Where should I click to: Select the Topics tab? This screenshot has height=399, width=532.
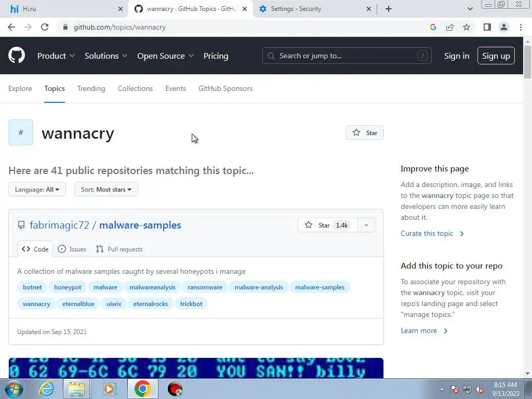point(54,88)
